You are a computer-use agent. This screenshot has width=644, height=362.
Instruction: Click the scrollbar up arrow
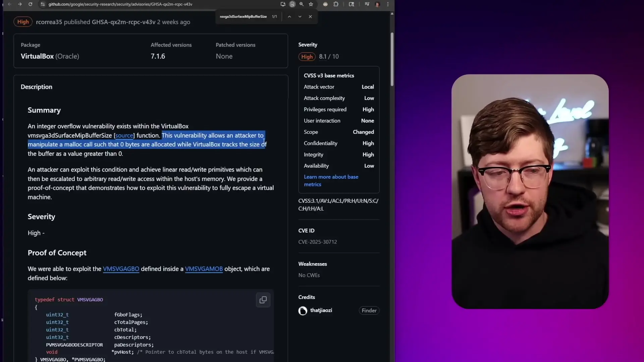tap(392, 14)
